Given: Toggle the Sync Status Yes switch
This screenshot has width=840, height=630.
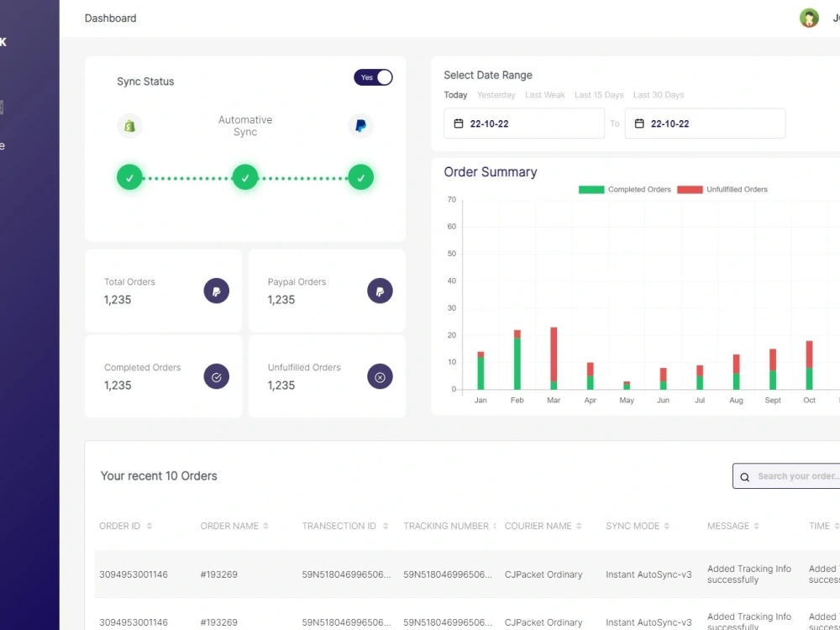Looking at the screenshot, I should (x=373, y=77).
